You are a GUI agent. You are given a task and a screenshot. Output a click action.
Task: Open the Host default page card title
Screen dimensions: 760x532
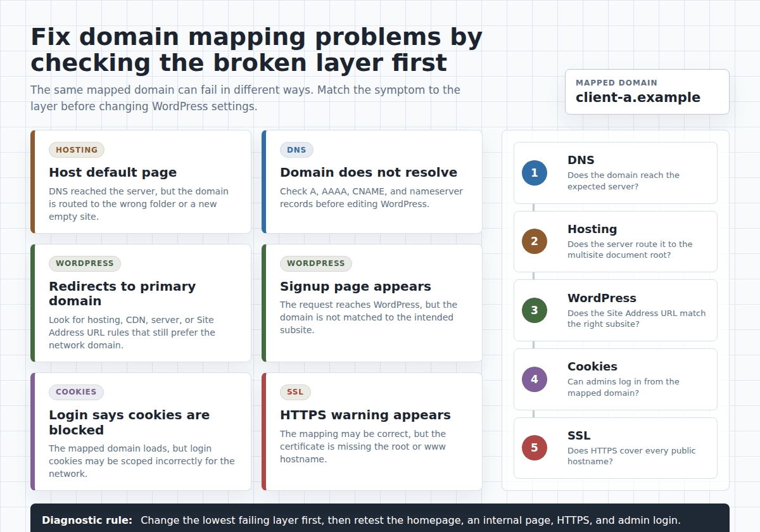click(x=113, y=172)
